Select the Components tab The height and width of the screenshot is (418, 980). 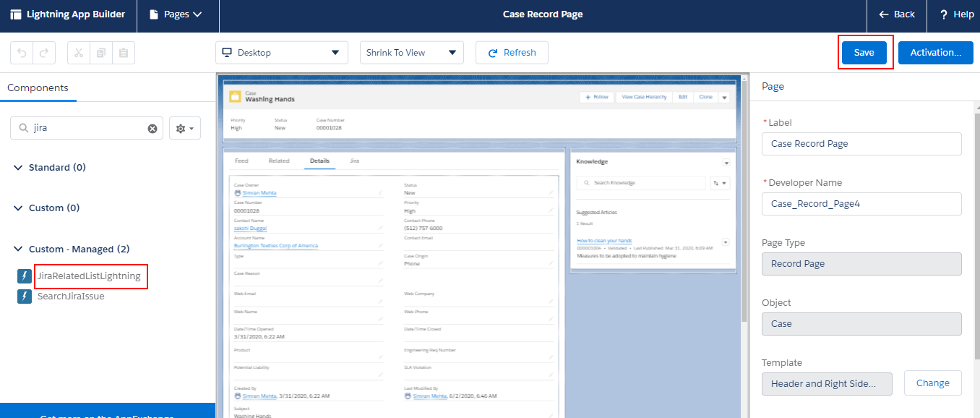tap(38, 88)
